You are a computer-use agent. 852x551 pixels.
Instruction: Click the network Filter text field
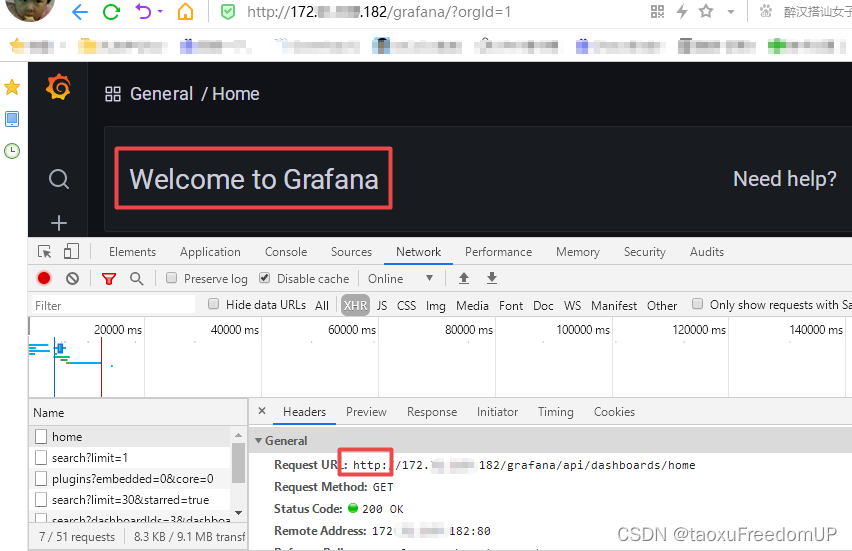(x=113, y=305)
